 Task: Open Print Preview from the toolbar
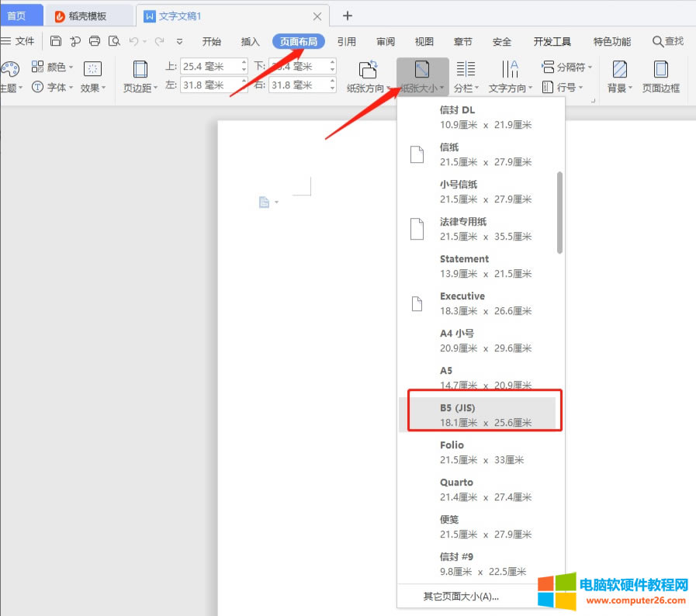[115, 41]
